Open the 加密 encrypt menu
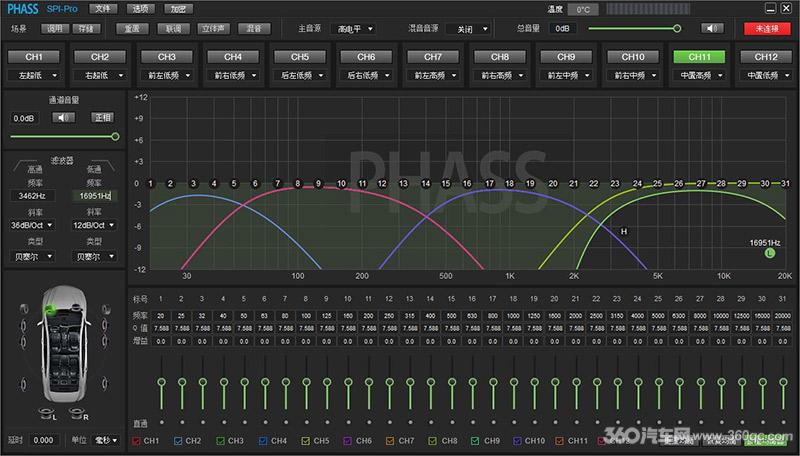Screen dimensions: 800x456 (x=178, y=9)
